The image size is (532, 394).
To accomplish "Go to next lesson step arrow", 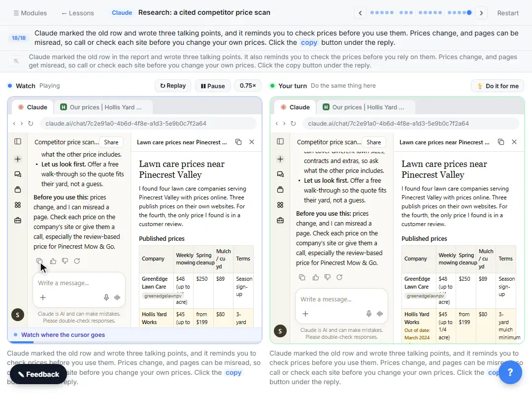I will coord(481,13).
